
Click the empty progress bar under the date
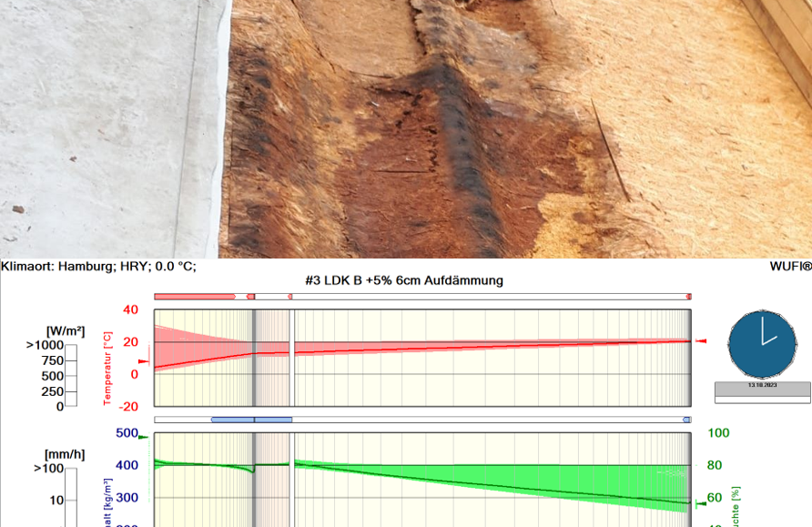click(x=762, y=399)
